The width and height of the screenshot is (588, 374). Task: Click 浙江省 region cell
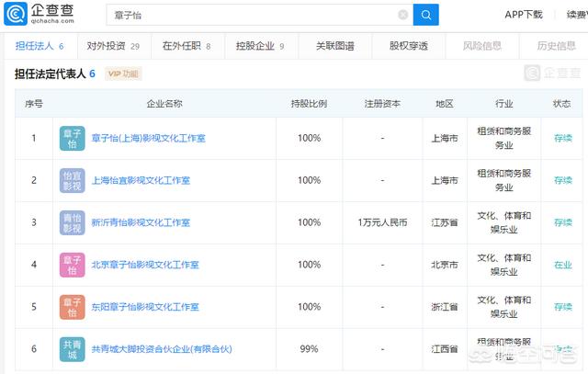[x=445, y=307]
